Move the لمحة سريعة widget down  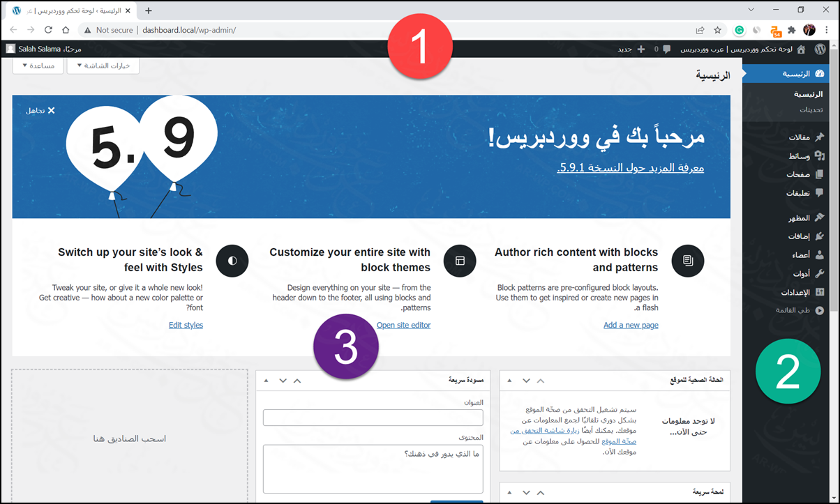coord(527,492)
